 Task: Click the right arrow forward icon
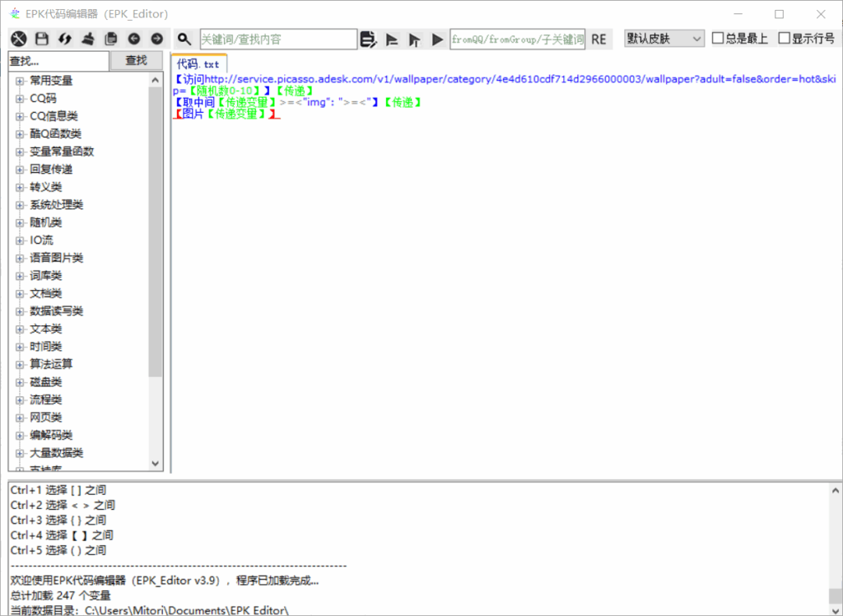tap(156, 39)
